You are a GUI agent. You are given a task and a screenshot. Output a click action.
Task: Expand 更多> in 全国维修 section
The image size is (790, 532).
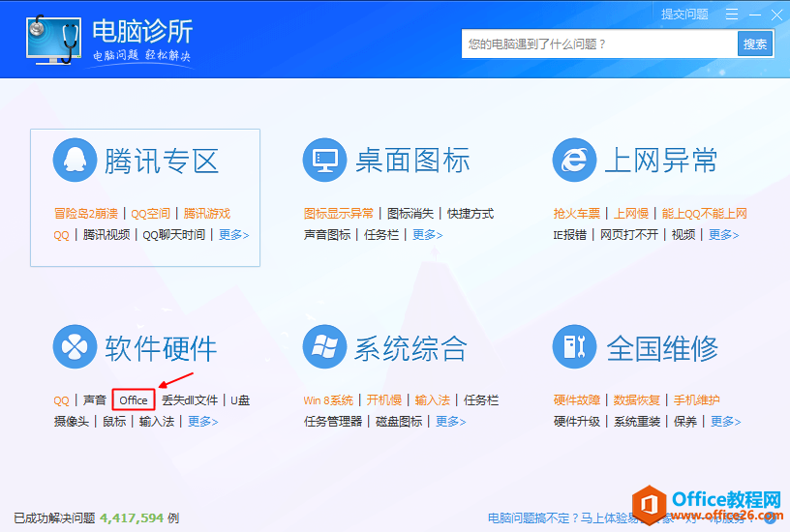[x=725, y=422]
